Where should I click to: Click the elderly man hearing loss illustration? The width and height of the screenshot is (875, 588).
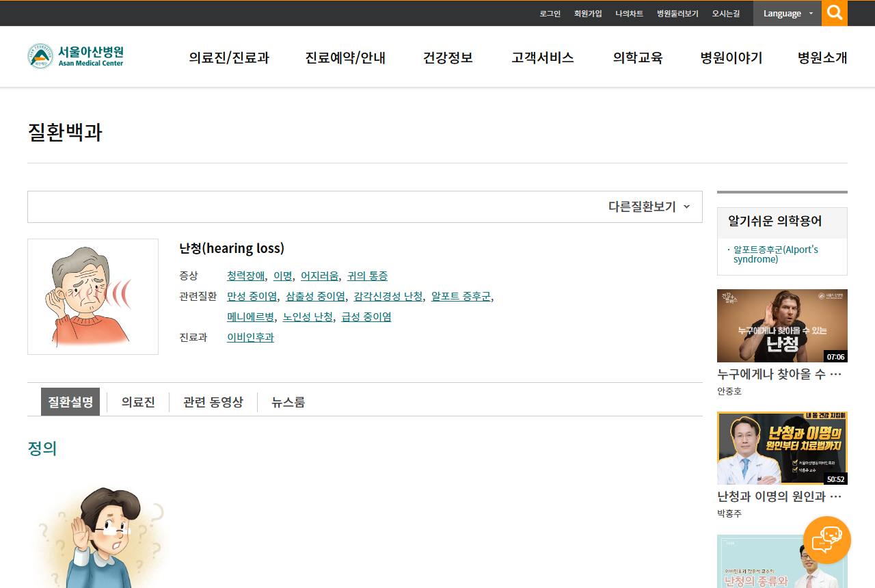(x=93, y=297)
